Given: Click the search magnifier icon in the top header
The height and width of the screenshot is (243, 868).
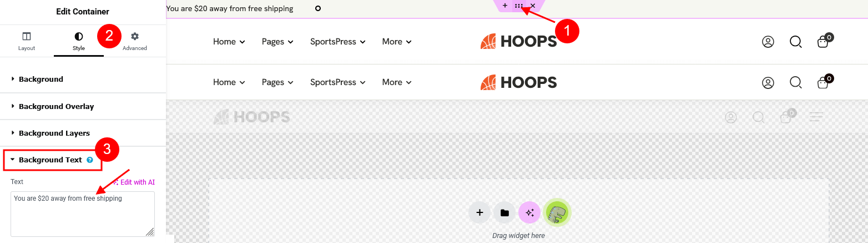Looking at the screenshot, I should [795, 42].
